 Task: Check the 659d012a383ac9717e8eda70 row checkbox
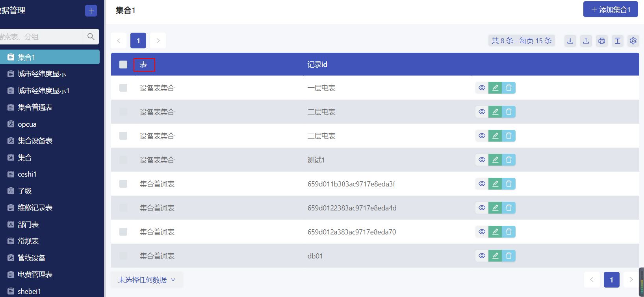pos(123,232)
